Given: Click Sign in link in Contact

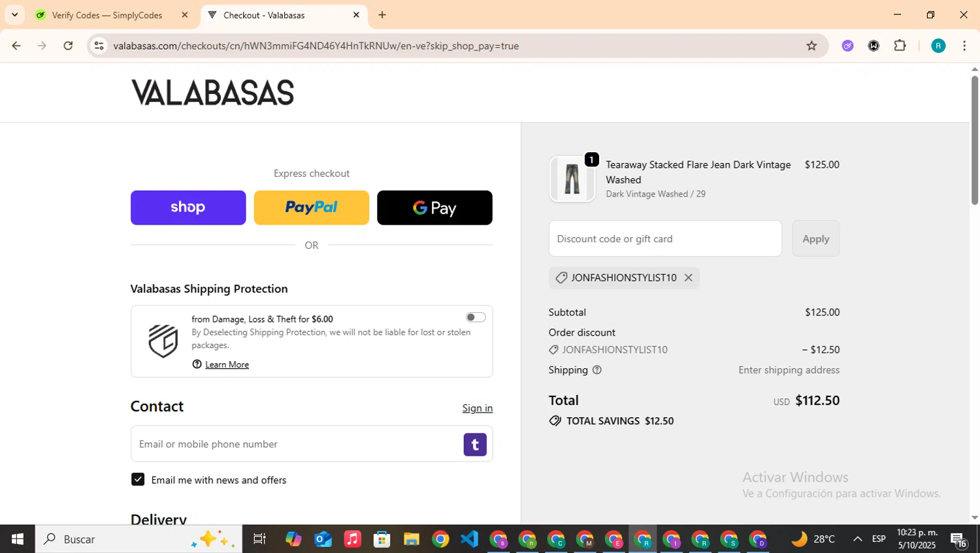Looking at the screenshot, I should 478,408.
